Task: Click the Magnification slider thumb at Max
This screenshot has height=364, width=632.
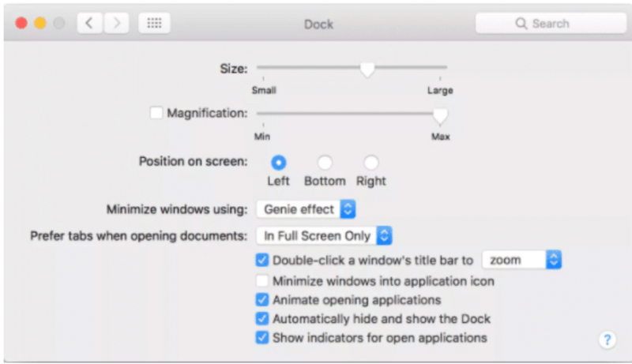Action: [440, 116]
